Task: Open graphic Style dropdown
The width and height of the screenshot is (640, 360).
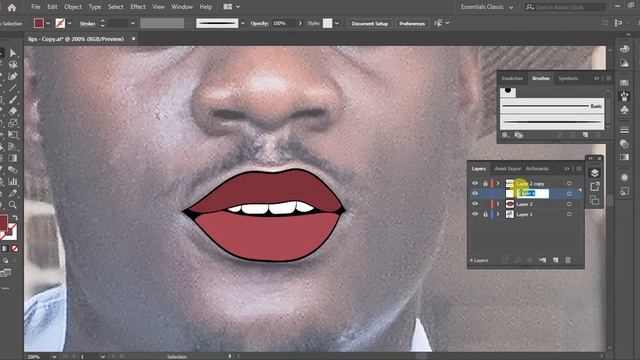Action: pyautogui.click(x=336, y=23)
